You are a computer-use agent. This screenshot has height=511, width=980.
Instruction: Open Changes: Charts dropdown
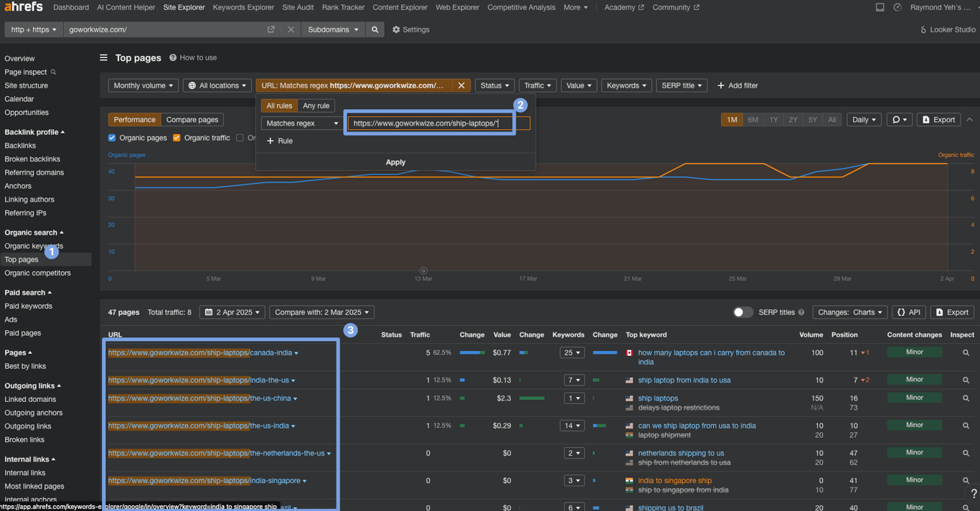click(849, 312)
